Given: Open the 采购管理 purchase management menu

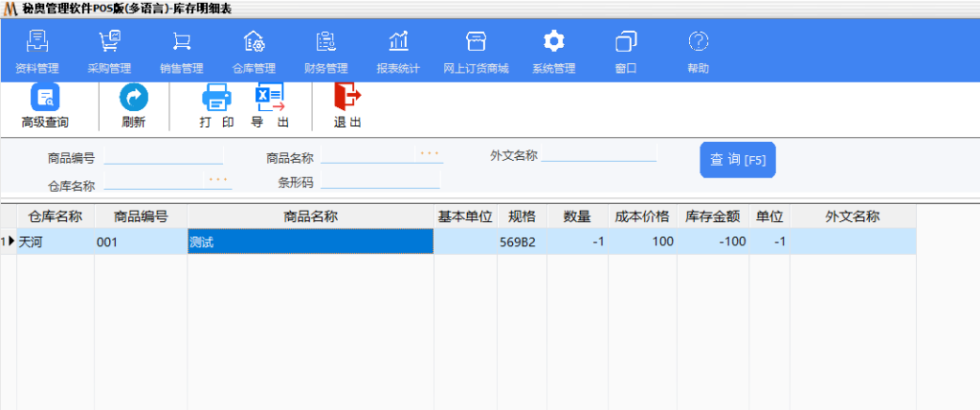Looking at the screenshot, I should 109,52.
